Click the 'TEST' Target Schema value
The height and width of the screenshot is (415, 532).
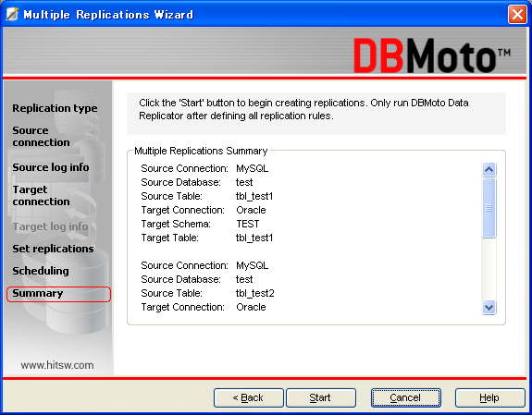pyautogui.click(x=248, y=224)
